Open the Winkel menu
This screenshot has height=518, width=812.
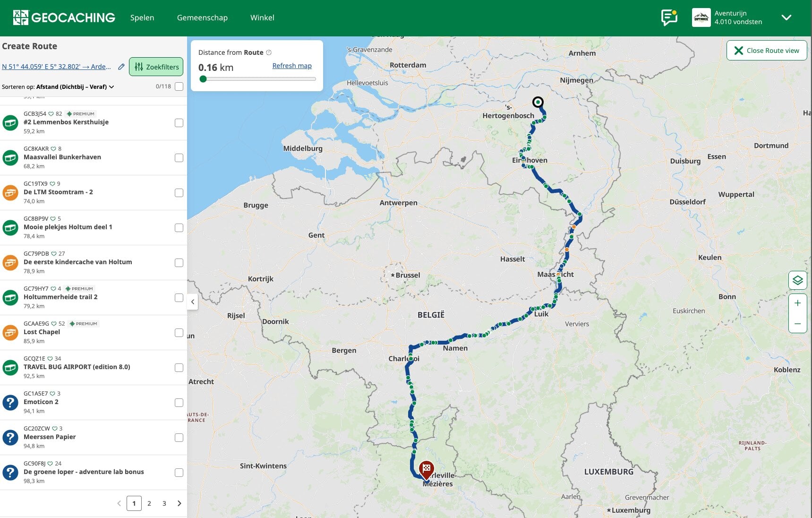pos(262,17)
